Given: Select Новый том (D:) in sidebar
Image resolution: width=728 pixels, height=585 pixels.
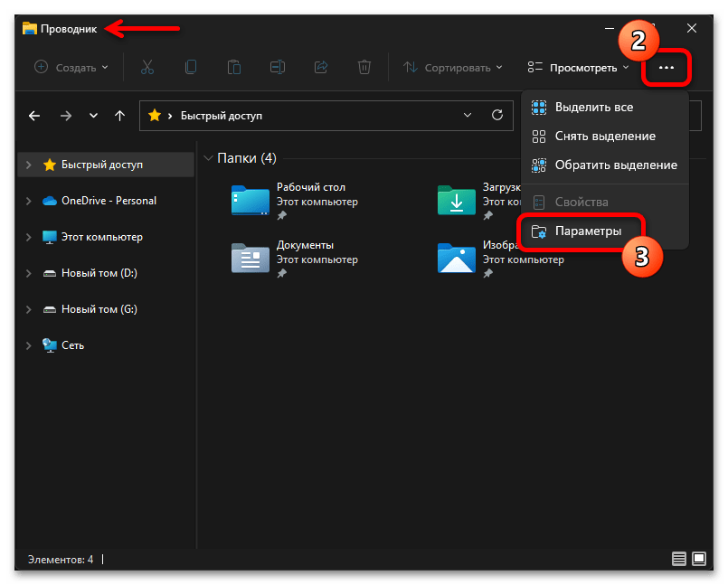Looking at the screenshot, I should [99, 273].
